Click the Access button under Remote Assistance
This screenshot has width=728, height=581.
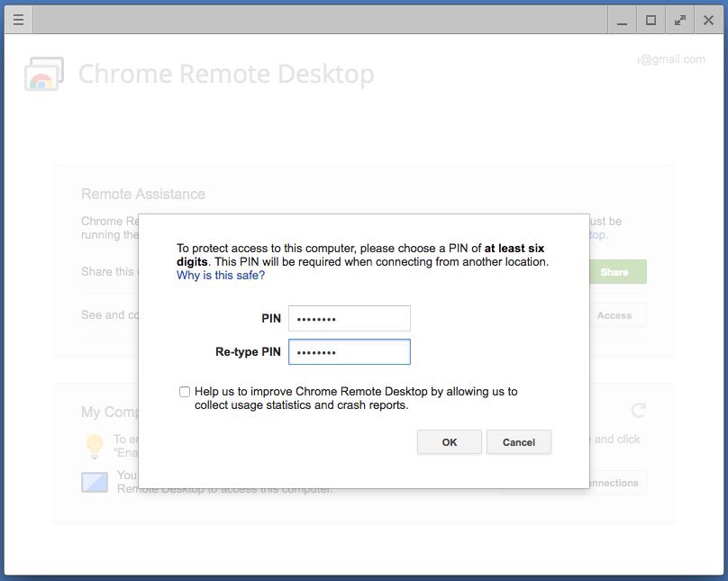click(614, 315)
